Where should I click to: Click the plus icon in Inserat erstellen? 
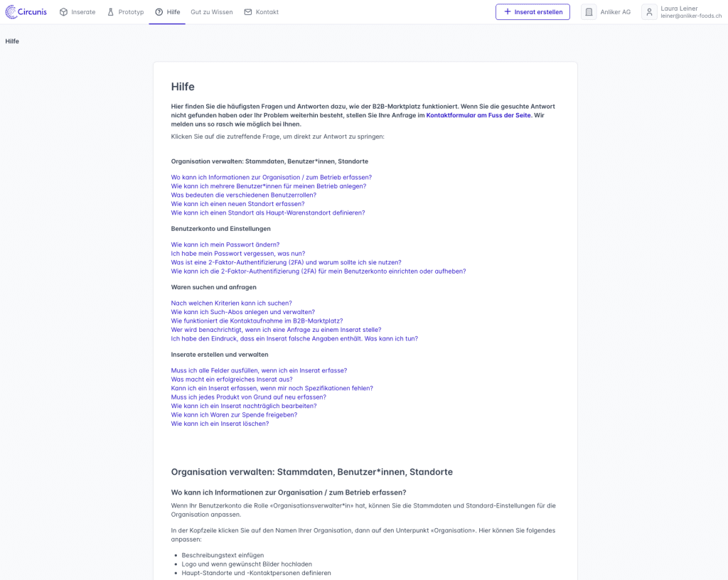click(508, 12)
